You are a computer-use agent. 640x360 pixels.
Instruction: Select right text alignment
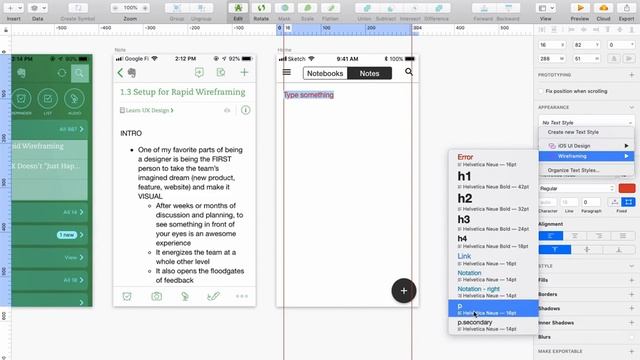(599, 236)
